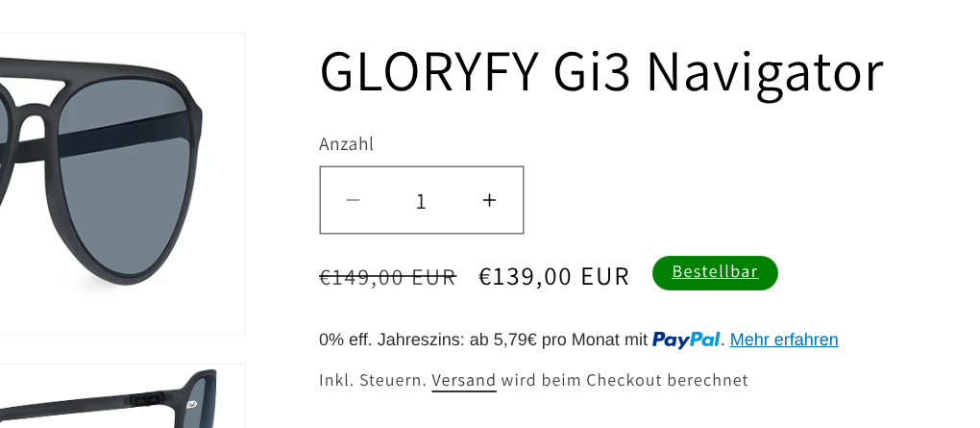
Task: Click the Inkl. Steuern text
Action: tap(372, 380)
